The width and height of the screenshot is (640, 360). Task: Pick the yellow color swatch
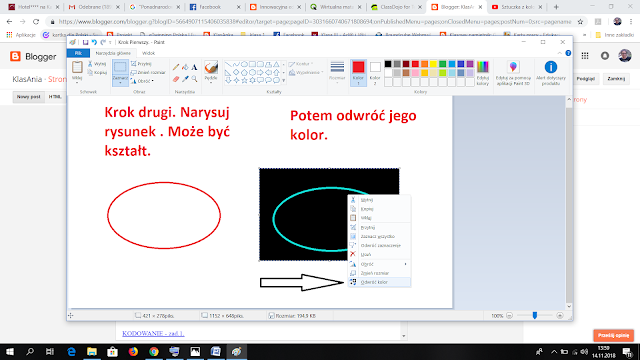point(433,64)
